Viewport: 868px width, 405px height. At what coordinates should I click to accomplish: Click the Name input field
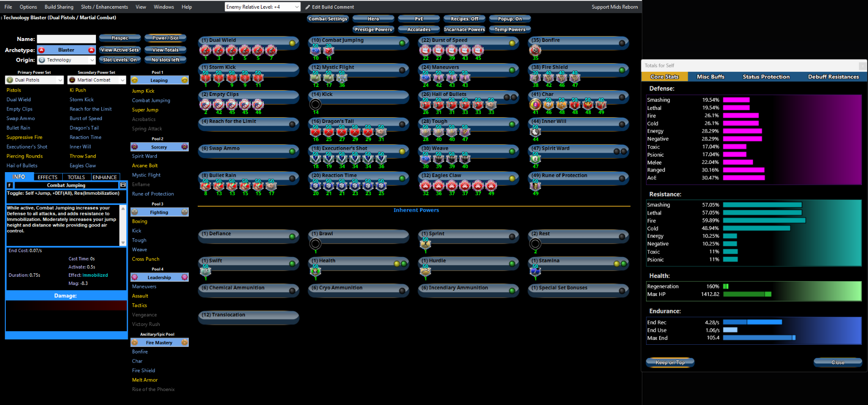67,39
